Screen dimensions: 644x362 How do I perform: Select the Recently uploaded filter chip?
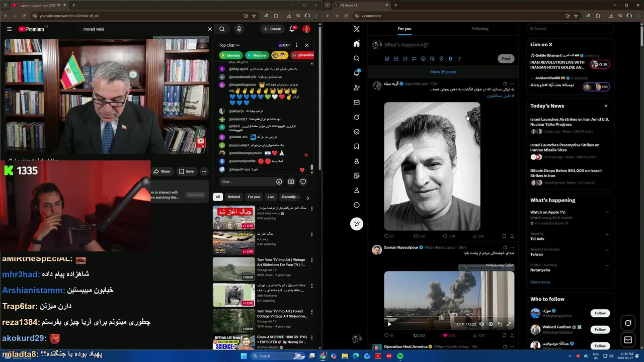click(291, 197)
